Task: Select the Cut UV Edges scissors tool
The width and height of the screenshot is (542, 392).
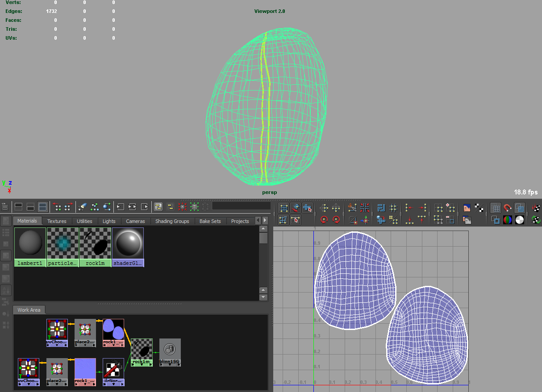Action: click(352, 208)
